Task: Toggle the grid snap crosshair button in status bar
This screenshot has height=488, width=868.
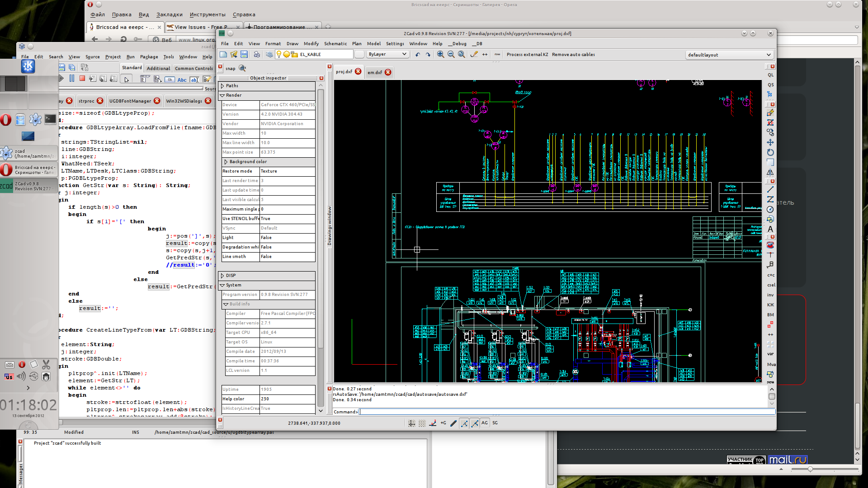Action: [x=412, y=423]
